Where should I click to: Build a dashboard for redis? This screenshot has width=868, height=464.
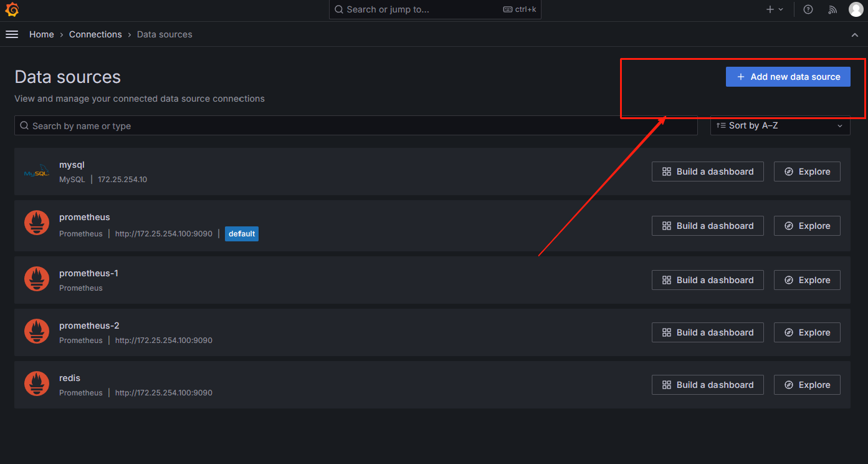point(708,385)
